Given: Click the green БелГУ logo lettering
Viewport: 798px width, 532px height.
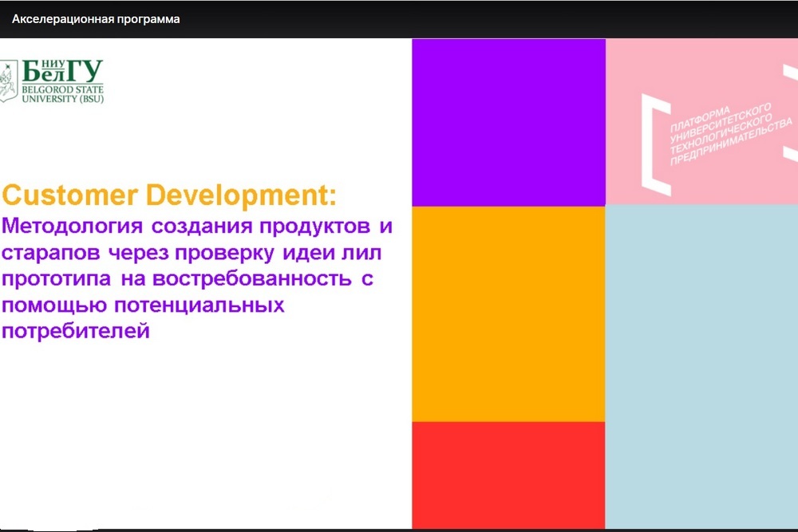Looking at the screenshot, I should coord(62,72).
